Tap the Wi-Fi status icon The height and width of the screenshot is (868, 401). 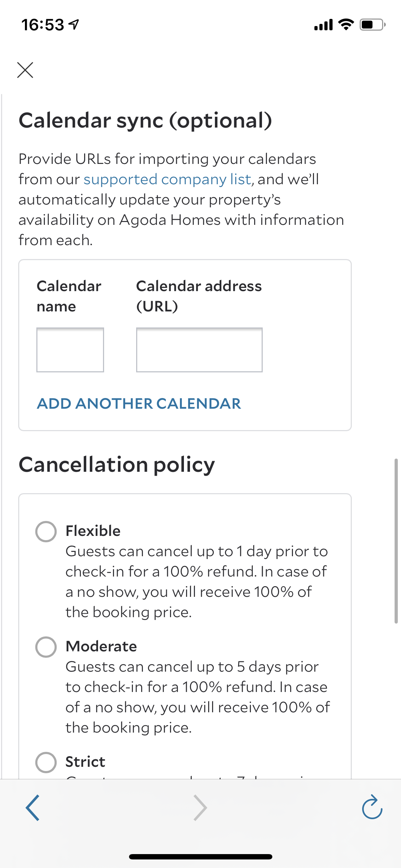(x=346, y=25)
